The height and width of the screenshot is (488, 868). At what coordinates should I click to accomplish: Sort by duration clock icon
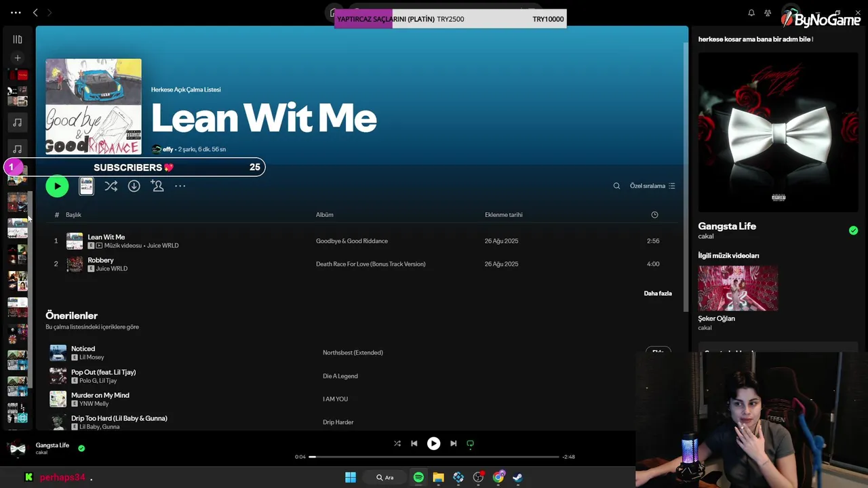pyautogui.click(x=654, y=215)
